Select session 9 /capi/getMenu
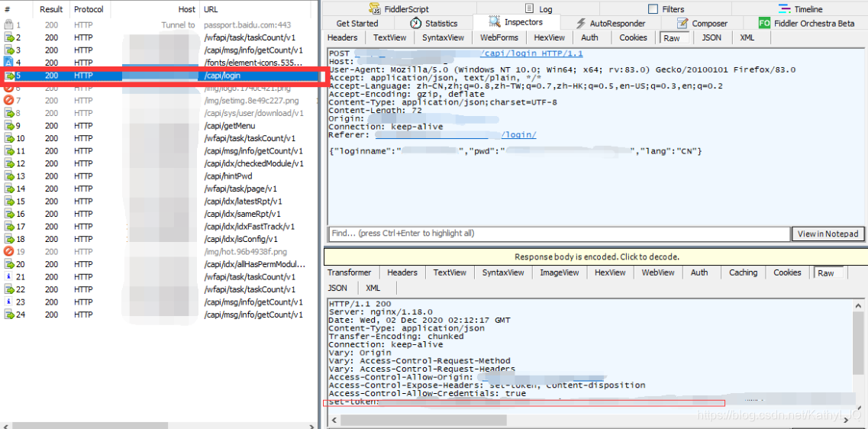 click(159, 126)
